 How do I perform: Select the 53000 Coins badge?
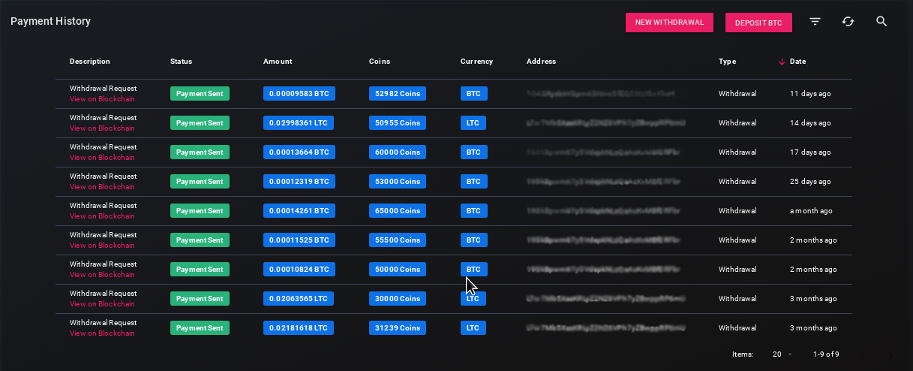(x=398, y=182)
